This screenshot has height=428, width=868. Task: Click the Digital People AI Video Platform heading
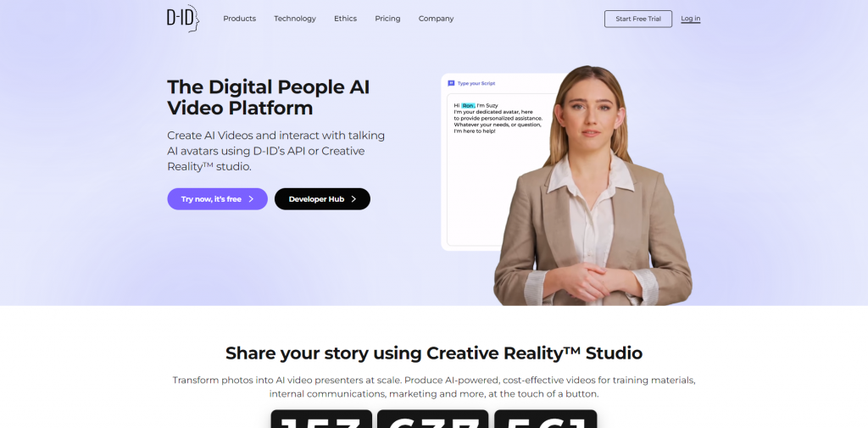coord(269,97)
